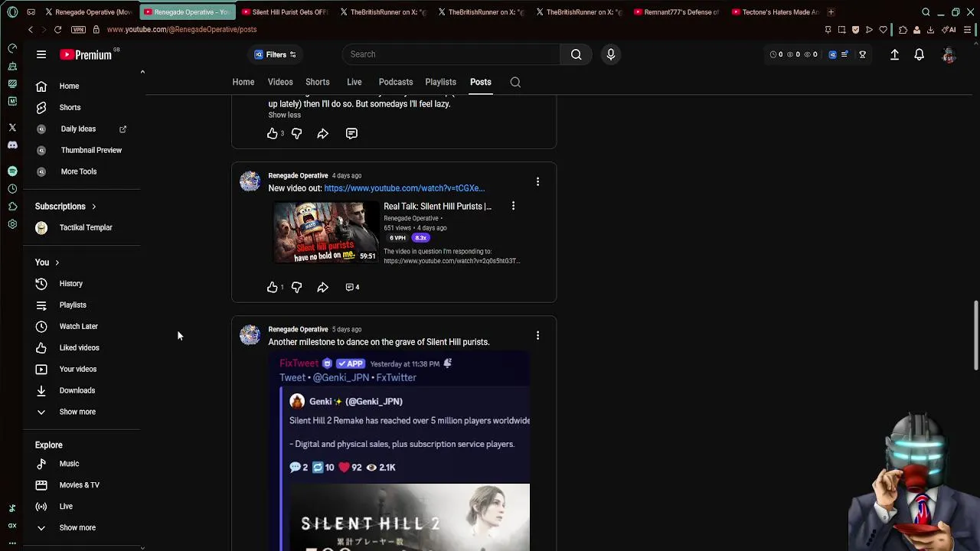Open comments on 'New video out' post
The width and height of the screenshot is (980, 551).
tap(352, 287)
